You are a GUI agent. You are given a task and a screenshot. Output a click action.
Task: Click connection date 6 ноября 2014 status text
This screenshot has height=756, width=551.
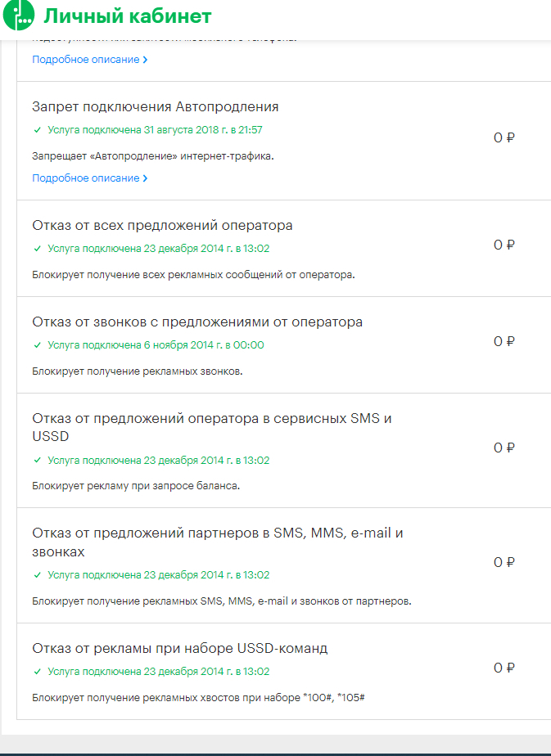[x=156, y=345]
